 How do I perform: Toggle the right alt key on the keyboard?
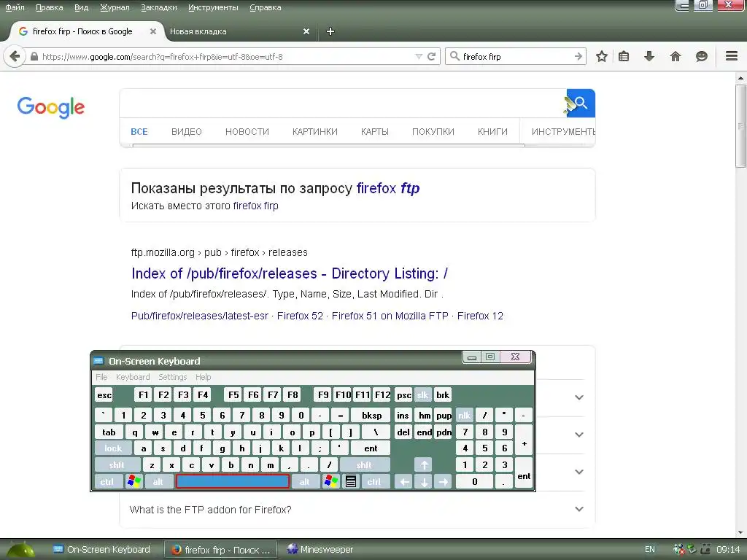click(305, 481)
